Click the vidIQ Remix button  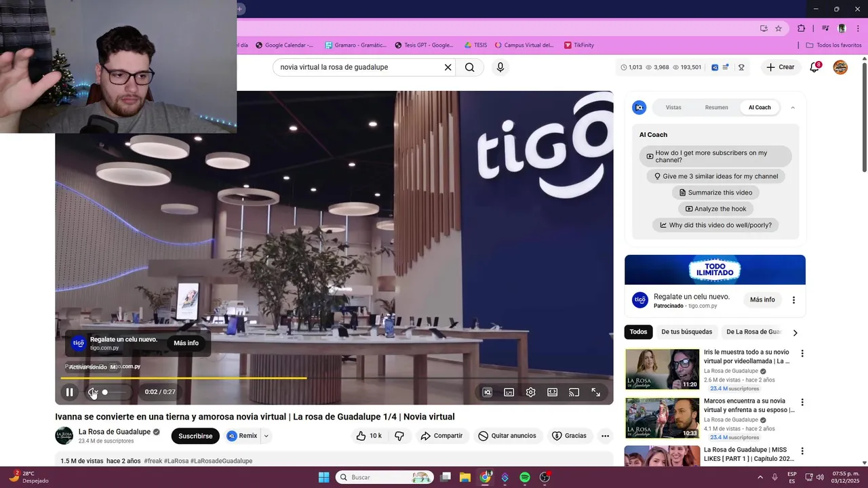click(242, 436)
